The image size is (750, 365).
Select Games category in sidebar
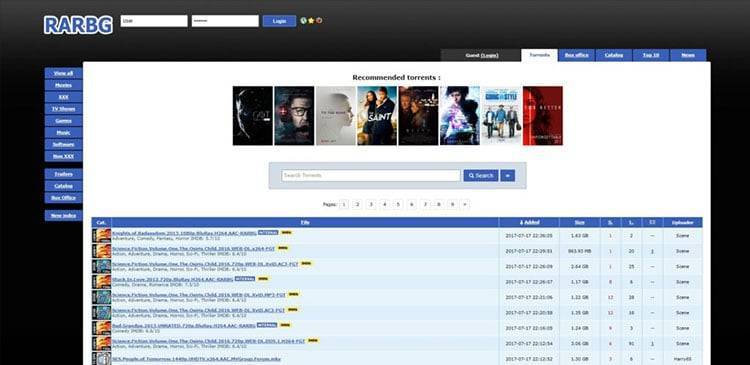pyautogui.click(x=64, y=121)
